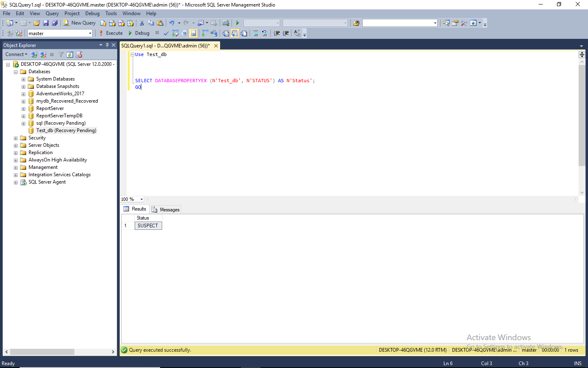Click the Undo arrow icon
This screenshot has width=588, height=368.
172,23
